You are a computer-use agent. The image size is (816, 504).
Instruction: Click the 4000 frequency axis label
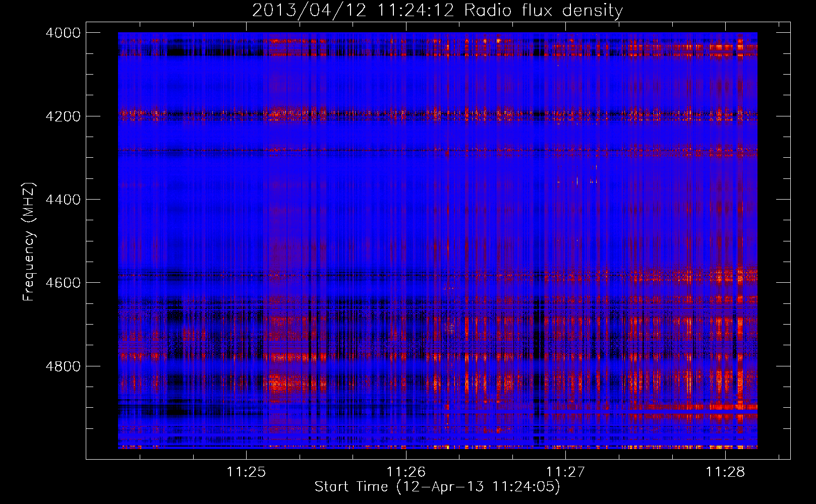[x=63, y=33]
